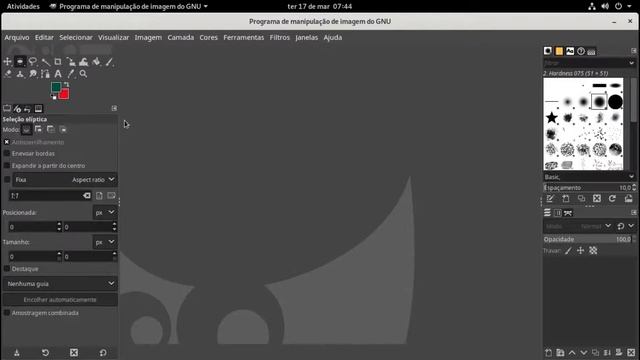640x360 pixels.
Task: Delete tool preset at panel bottom
Action: pos(74,353)
